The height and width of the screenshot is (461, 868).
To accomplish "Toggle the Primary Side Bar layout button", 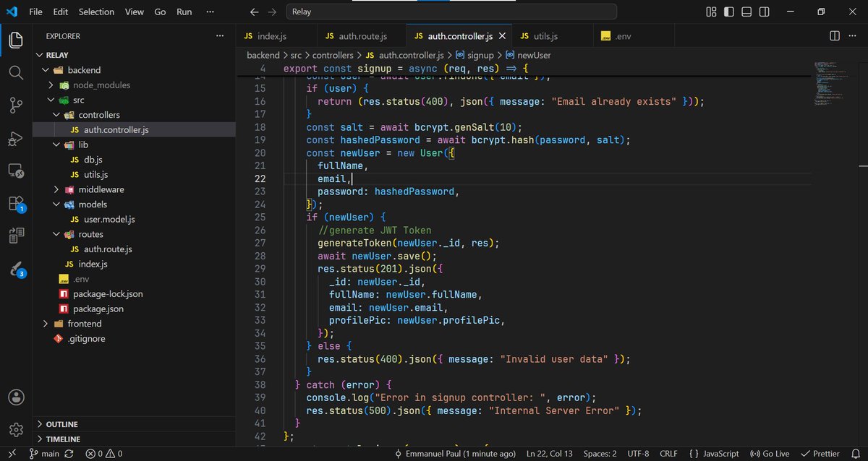I will (730, 12).
